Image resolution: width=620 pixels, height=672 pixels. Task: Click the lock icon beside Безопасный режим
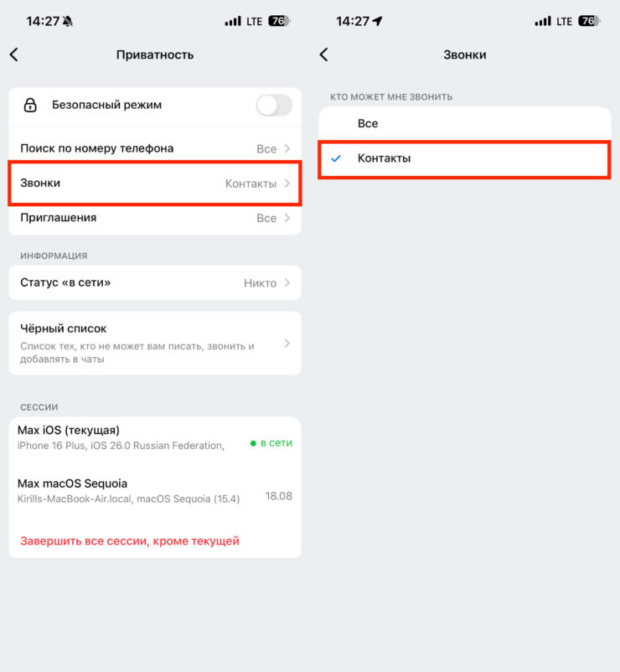(30, 106)
